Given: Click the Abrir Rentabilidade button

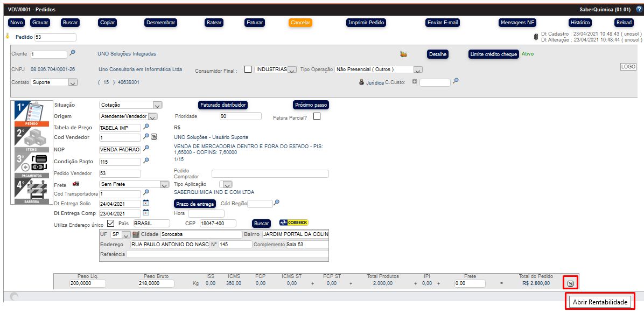Looking at the screenshot, I should (x=600, y=302).
